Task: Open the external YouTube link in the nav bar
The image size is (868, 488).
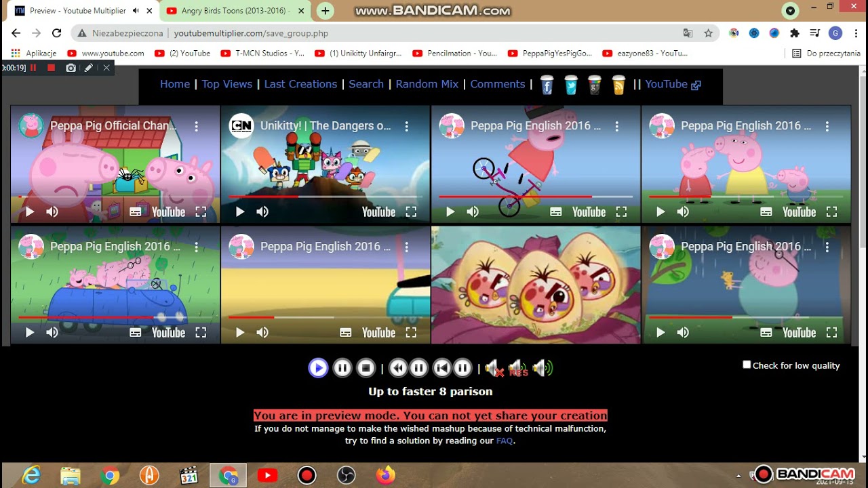Action: (673, 84)
